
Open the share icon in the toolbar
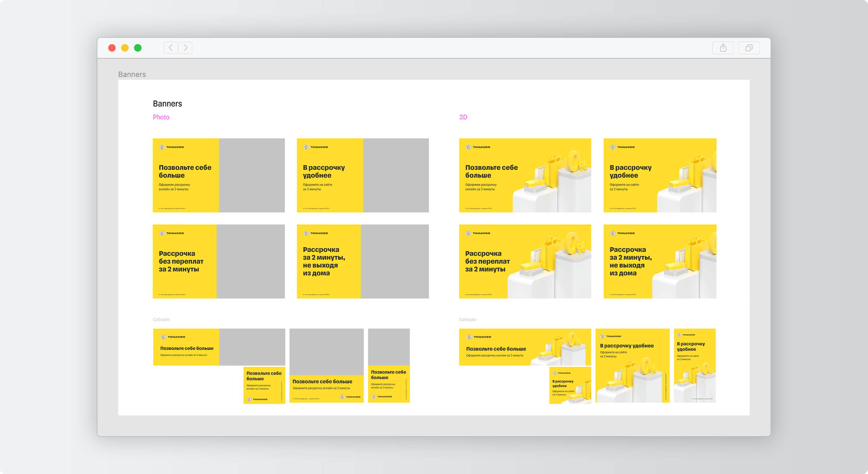coord(723,48)
